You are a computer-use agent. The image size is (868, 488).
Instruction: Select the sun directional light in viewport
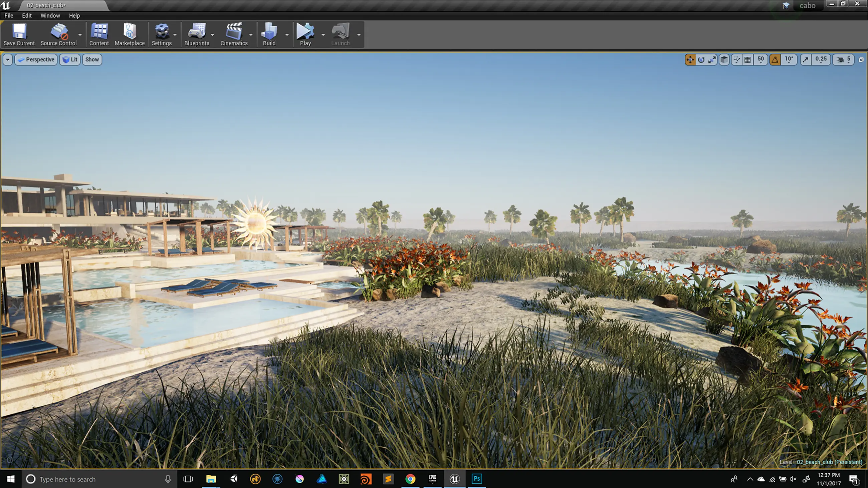(x=255, y=222)
